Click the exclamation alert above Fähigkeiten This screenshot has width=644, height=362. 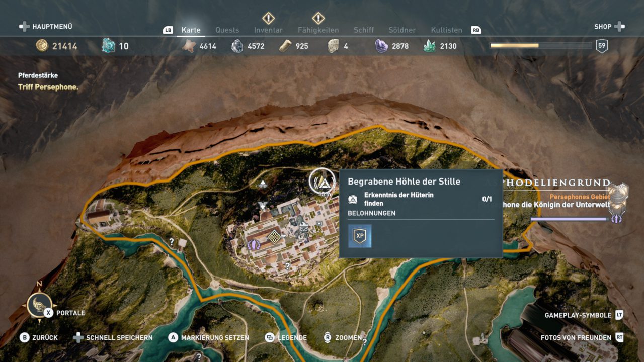(x=318, y=19)
